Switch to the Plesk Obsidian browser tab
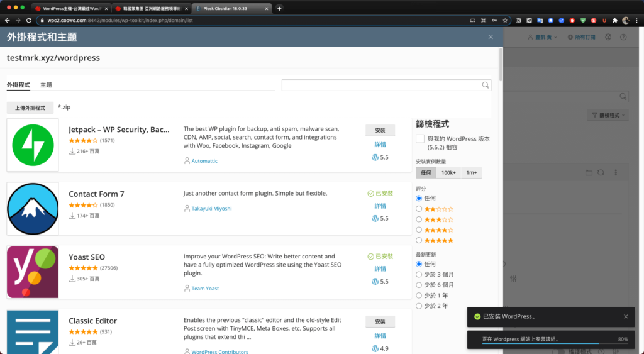 coord(232,8)
